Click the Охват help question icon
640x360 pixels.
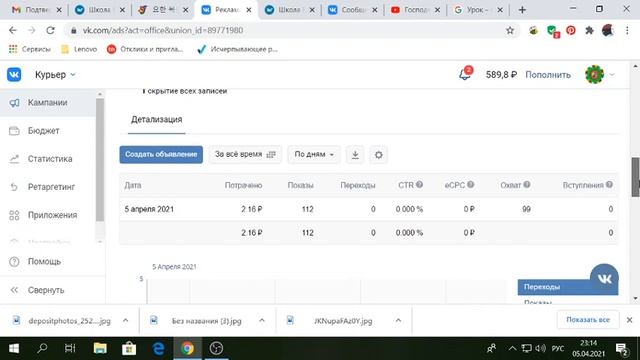click(x=527, y=185)
